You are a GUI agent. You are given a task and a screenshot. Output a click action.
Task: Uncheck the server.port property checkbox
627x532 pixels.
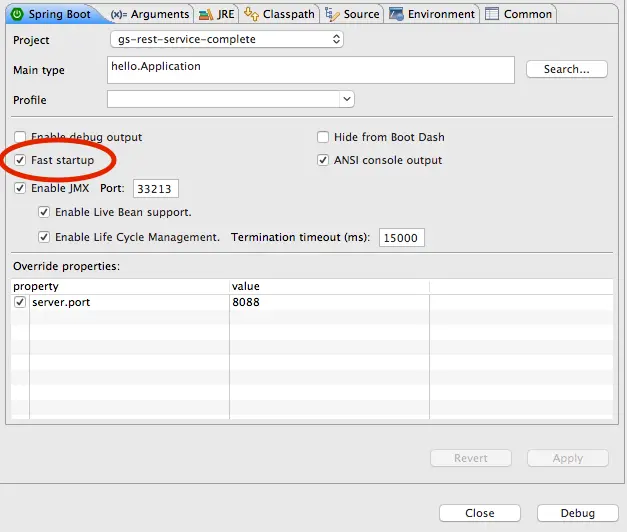(20, 302)
